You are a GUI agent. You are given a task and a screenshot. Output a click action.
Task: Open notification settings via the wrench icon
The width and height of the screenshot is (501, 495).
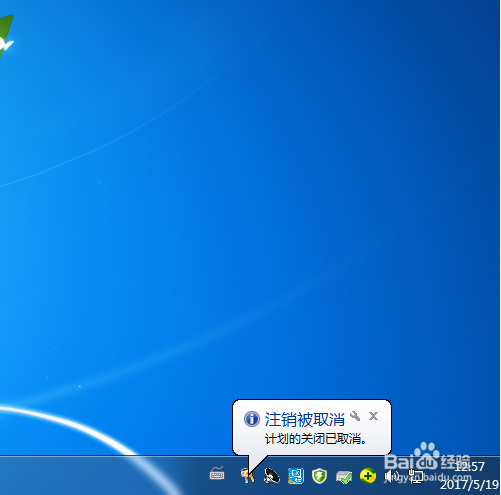click(x=355, y=416)
